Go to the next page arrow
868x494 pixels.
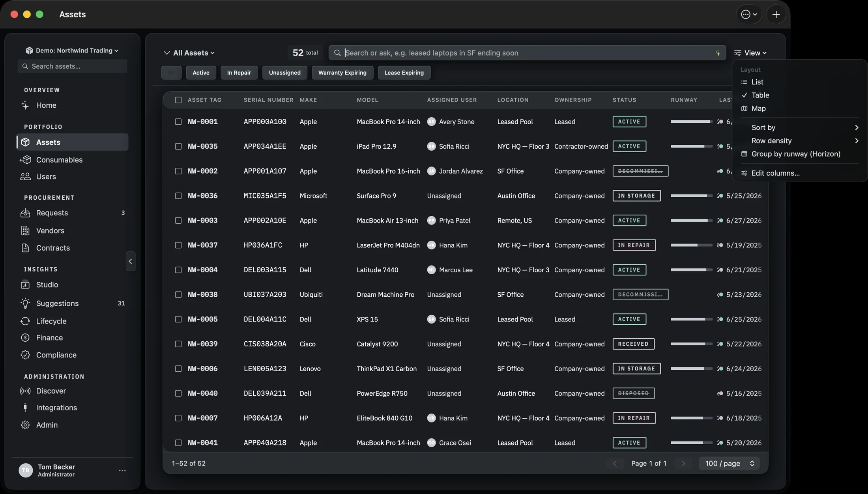tap(683, 464)
